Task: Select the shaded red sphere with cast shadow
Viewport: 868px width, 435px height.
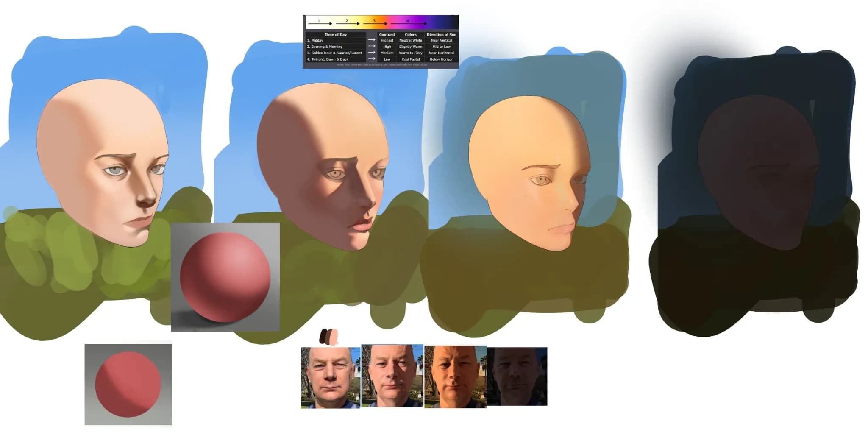Action: point(225,277)
